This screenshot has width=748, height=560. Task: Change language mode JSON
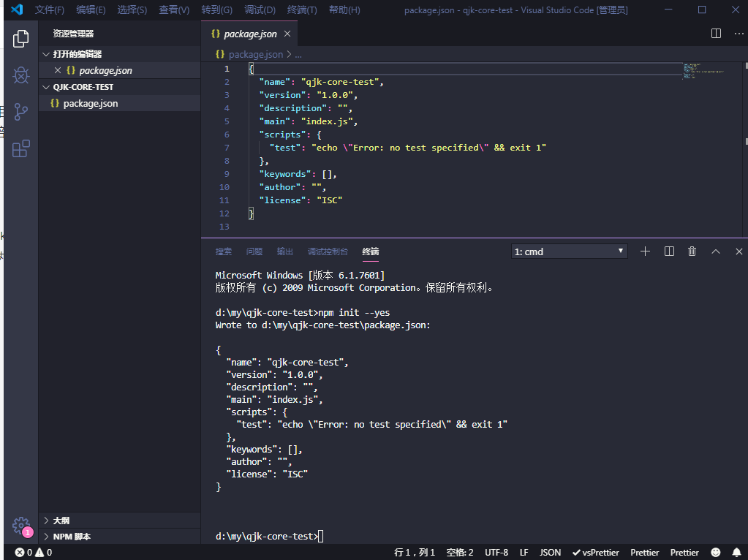pyautogui.click(x=550, y=553)
